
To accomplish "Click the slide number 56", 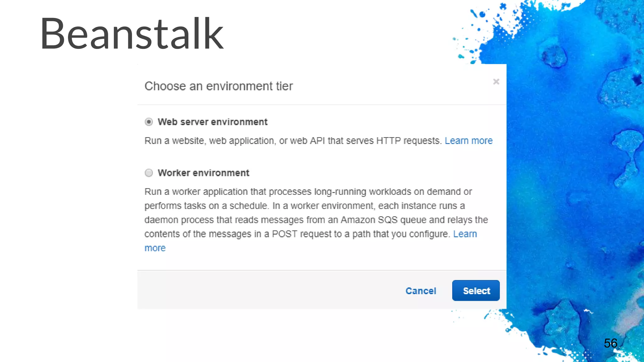I will point(610,343).
